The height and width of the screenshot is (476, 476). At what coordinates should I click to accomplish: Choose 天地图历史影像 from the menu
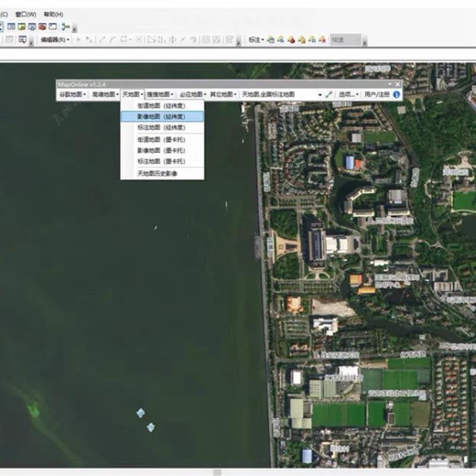click(157, 174)
